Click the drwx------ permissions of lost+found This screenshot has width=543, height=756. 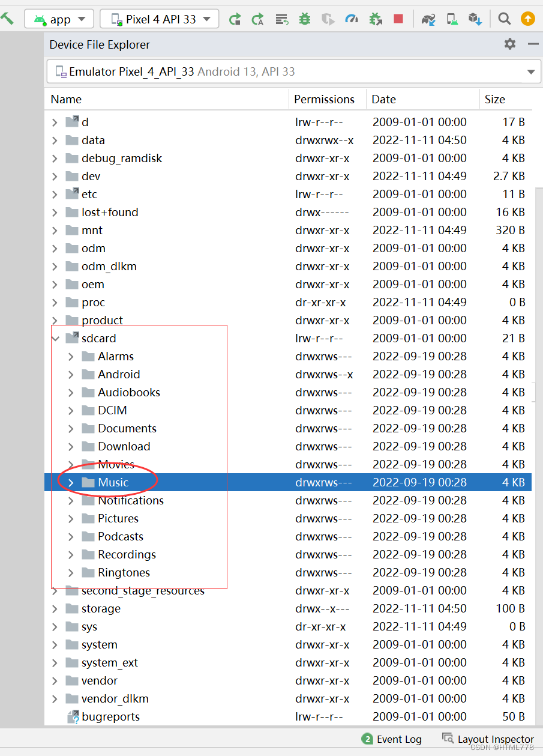click(x=322, y=213)
